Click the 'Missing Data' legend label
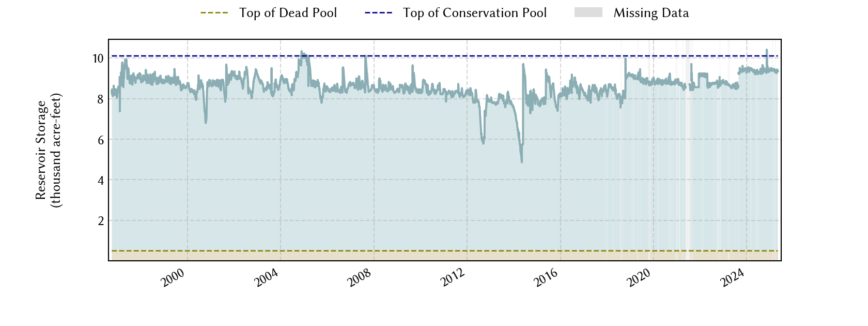The image size is (868, 326). pos(651,13)
